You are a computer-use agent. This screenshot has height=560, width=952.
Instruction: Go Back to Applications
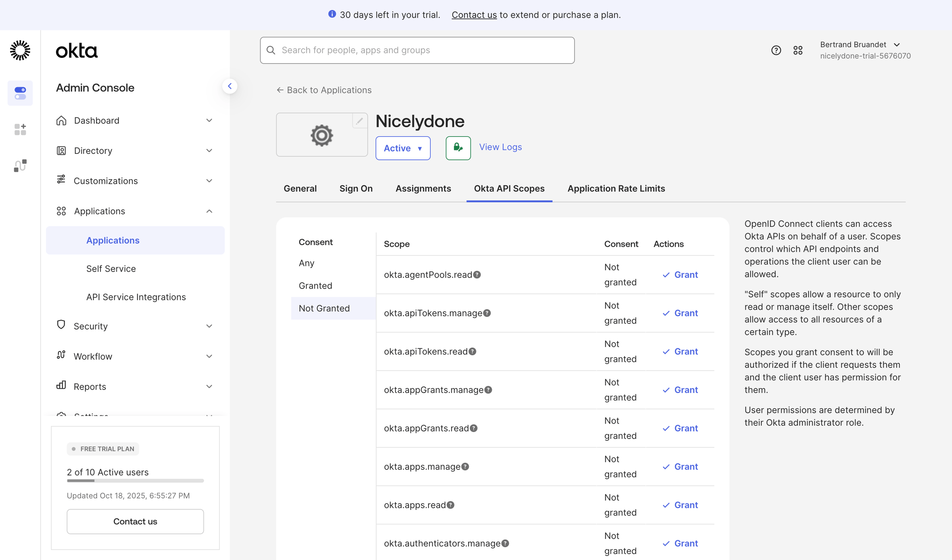(x=324, y=90)
